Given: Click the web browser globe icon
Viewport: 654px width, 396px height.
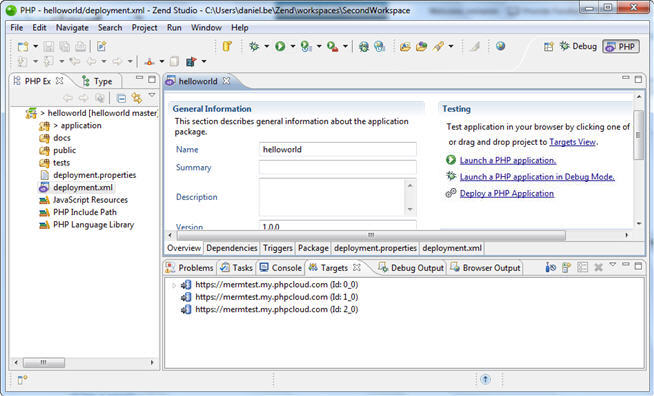Looking at the screenshot, I should coord(501,46).
